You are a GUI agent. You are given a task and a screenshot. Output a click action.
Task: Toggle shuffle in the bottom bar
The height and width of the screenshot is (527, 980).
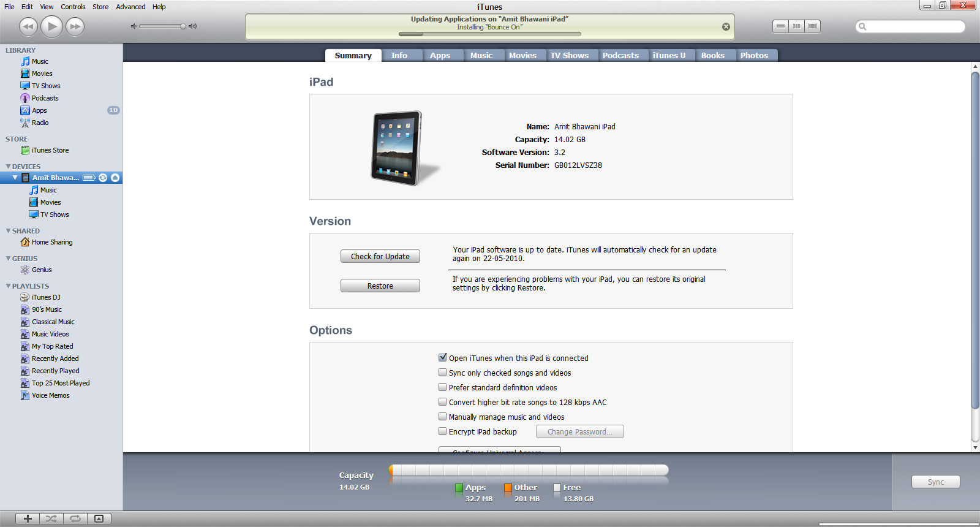[x=51, y=518]
